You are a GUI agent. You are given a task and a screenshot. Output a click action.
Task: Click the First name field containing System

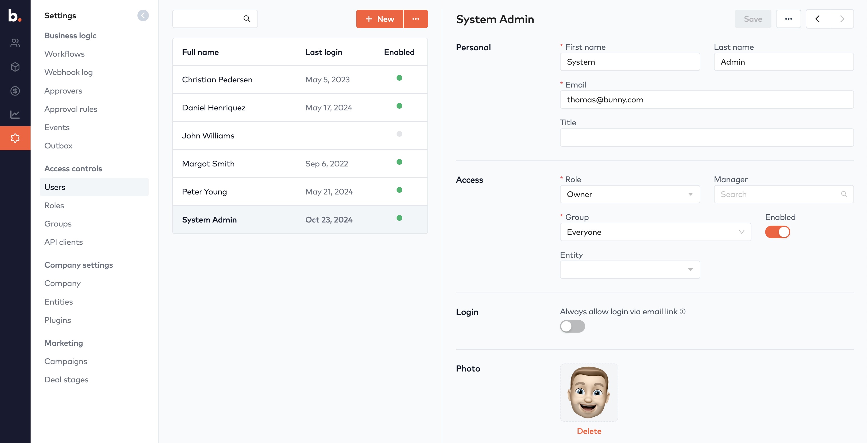point(630,62)
